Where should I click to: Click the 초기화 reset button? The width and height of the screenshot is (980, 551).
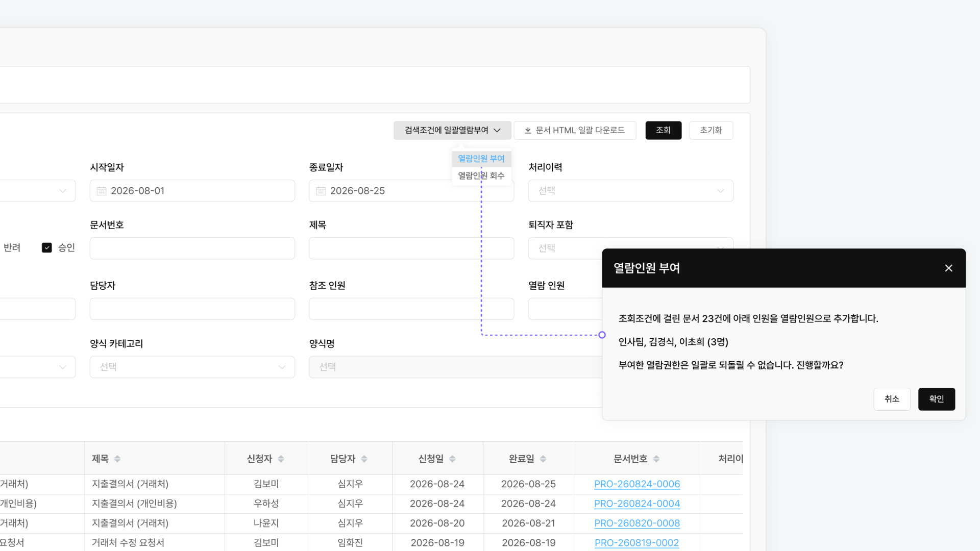point(711,130)
